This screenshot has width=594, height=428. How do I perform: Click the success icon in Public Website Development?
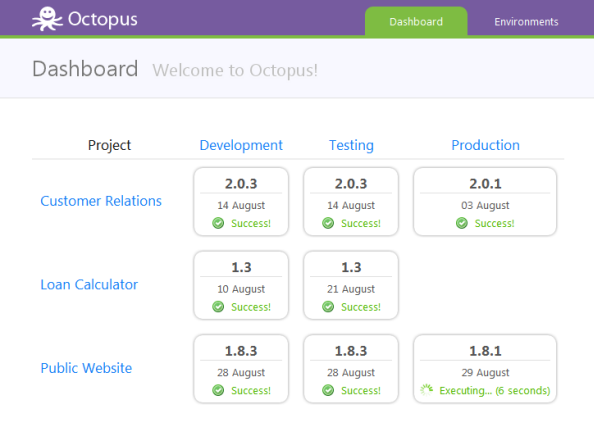click(x=218, y=390)
